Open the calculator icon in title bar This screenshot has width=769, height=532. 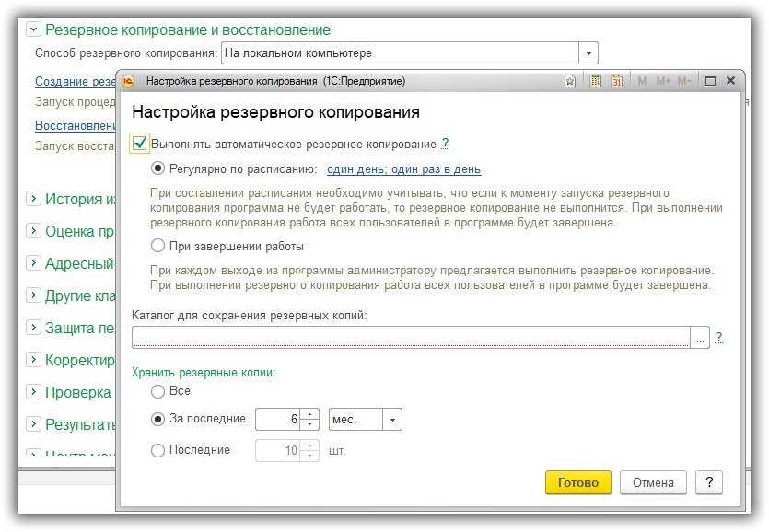[595, 81]
